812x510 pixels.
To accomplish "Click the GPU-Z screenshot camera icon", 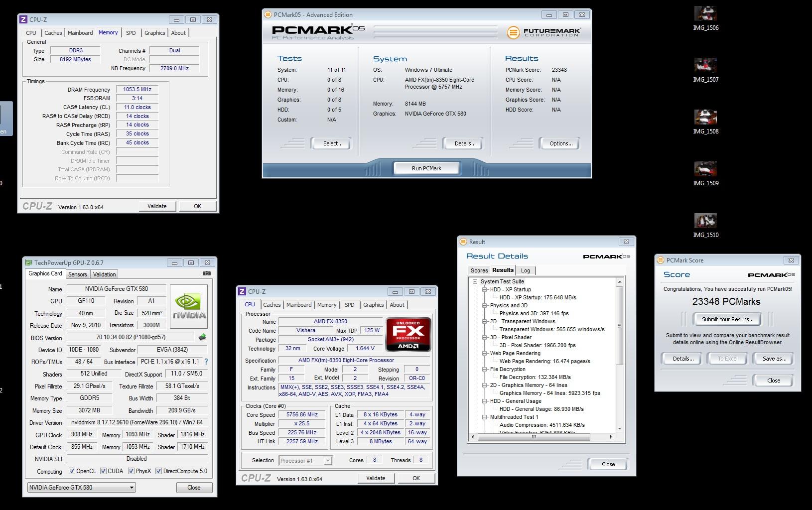I will 207,273.
